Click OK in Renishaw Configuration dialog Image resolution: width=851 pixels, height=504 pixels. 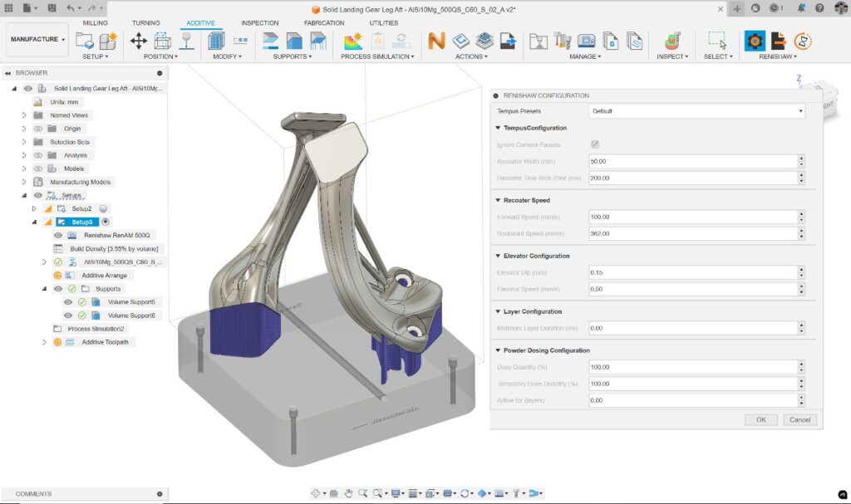coord(760,419)
